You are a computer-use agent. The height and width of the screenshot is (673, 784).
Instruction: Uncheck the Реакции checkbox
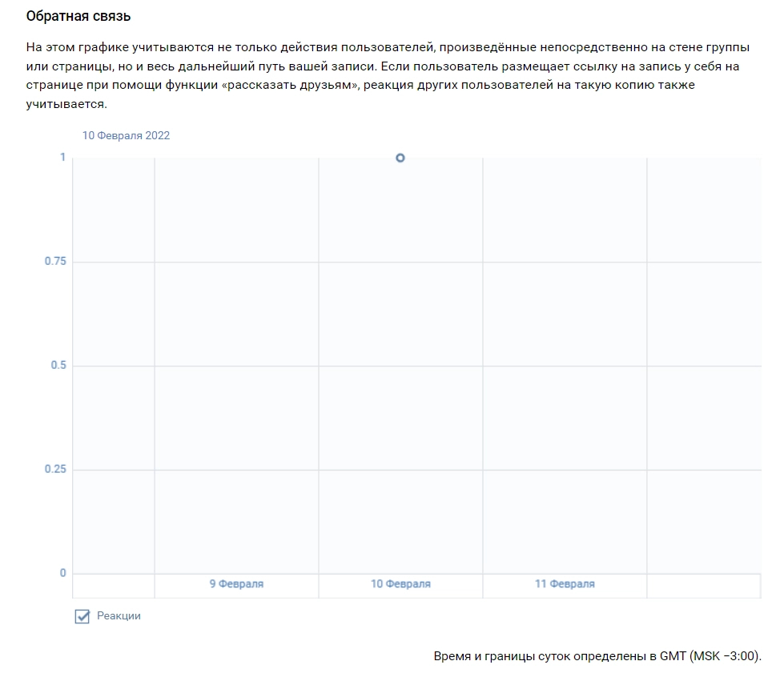point(82,616)
